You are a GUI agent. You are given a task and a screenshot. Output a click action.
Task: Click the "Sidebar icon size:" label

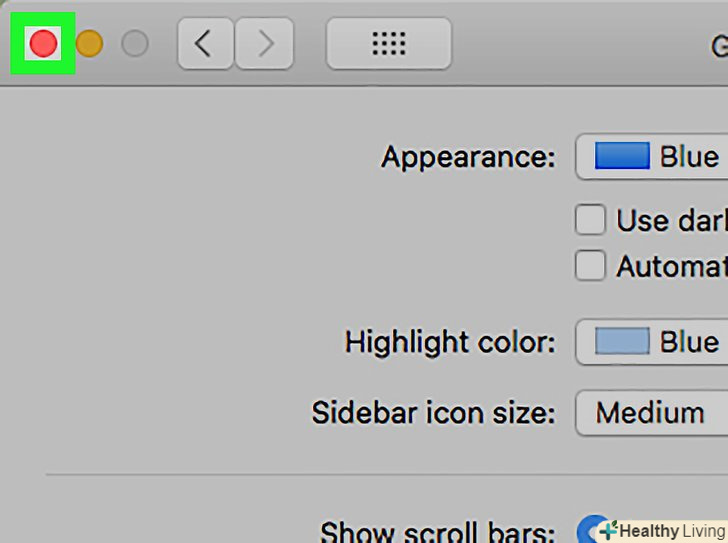point(433,413)
